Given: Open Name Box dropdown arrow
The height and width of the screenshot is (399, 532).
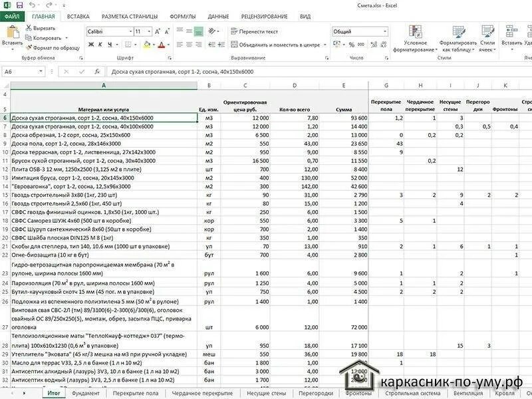Looking at the screenshot, I should point(41,72).
